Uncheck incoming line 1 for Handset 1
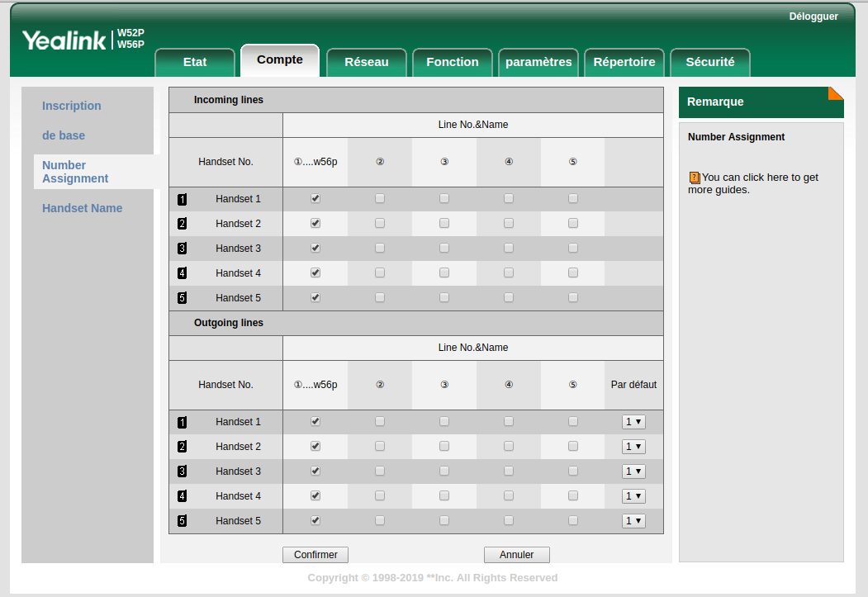This screenshot has width=868, height=597. click(x=315, y=199)
